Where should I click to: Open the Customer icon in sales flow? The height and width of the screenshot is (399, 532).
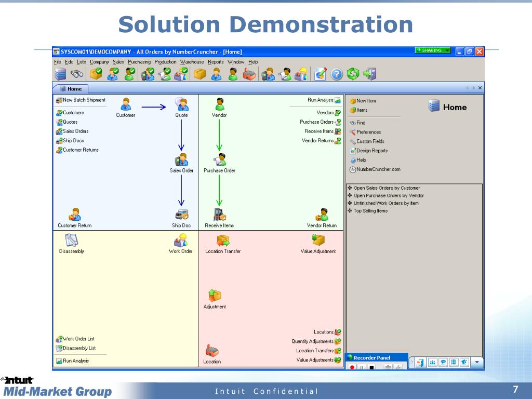(126, 104)
